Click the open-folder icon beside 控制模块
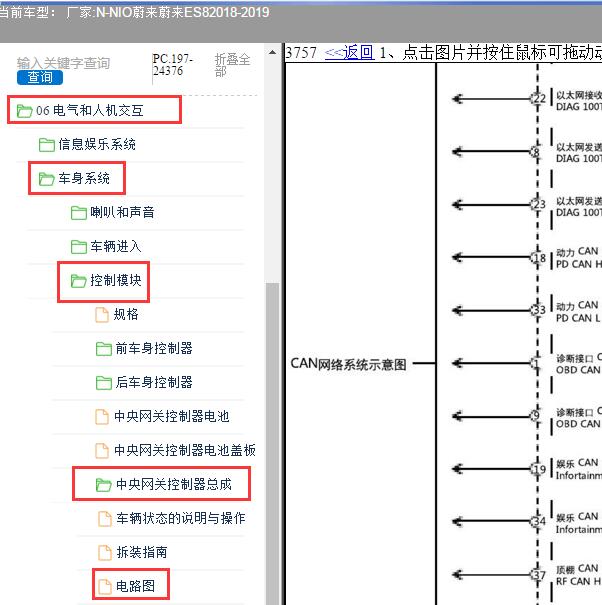Screen dimensions: 602x605 tap(79, 281)
